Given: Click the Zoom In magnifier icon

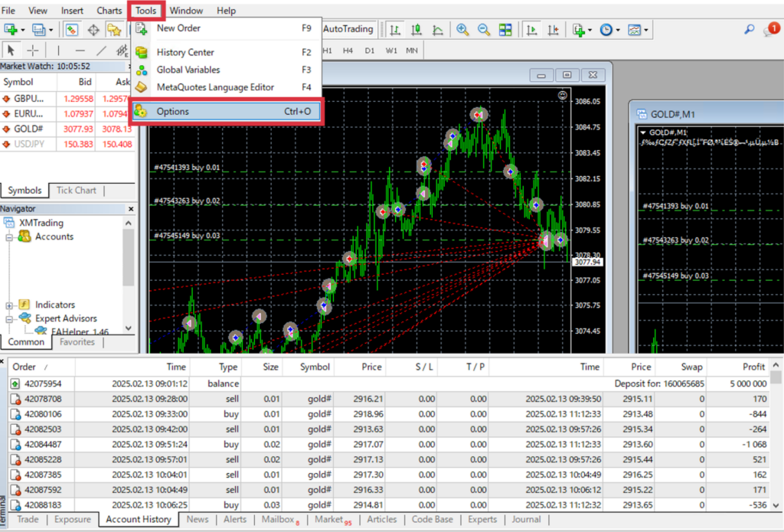Looking at the screenshot, I should pyautogui.click(x=462, y=30).
